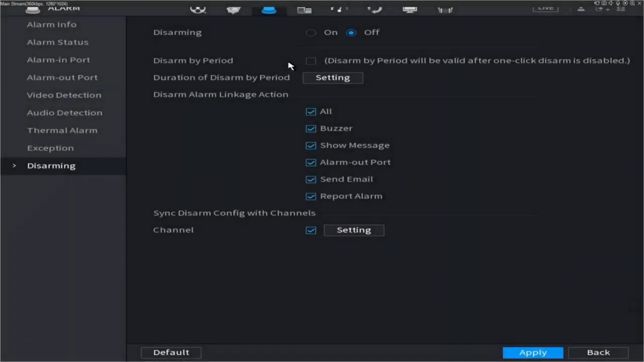Screen dimensions: 644x362
Task: Enable the Disarm by Period checkbox
Action: (311, 61)
